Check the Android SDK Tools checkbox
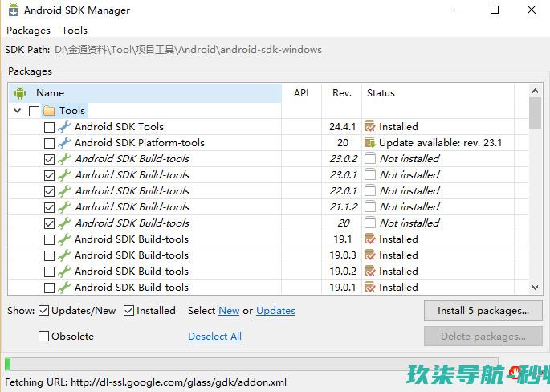 [x=50, y=127]
